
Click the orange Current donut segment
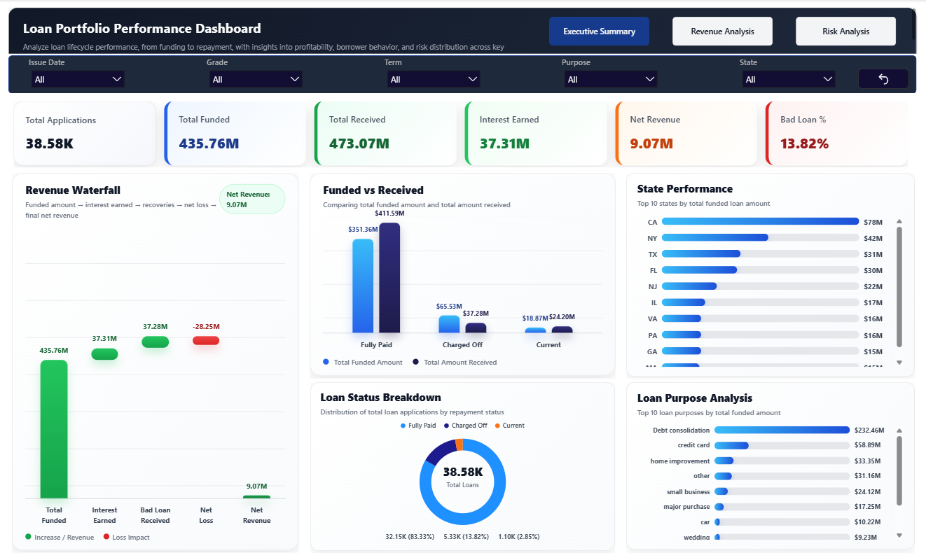[459, 444]
